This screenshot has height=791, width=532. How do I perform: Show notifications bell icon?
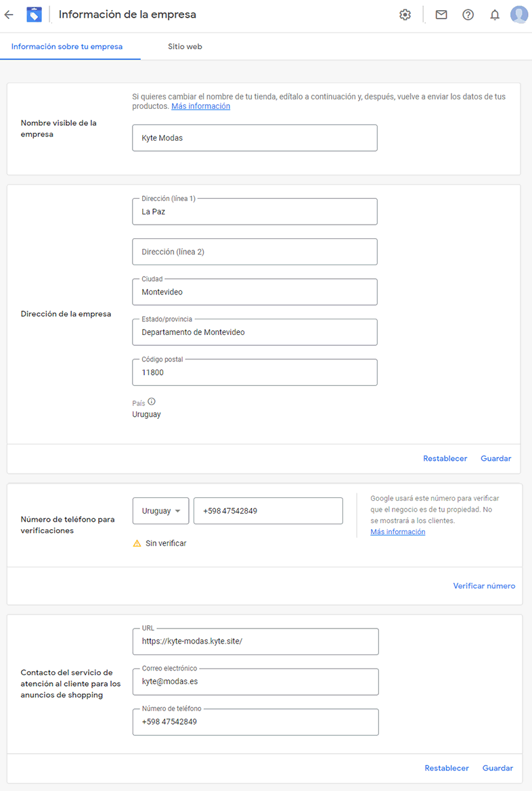click(x=495, y=15)
